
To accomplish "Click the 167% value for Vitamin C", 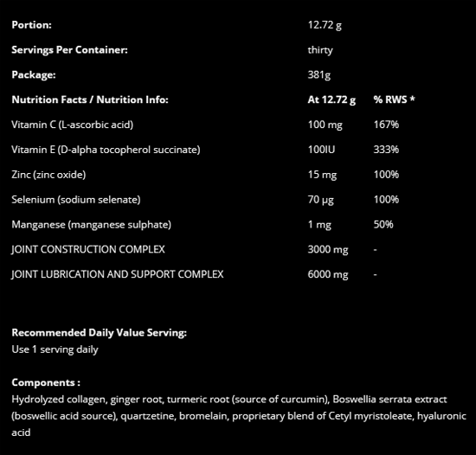I will (386, 125).
